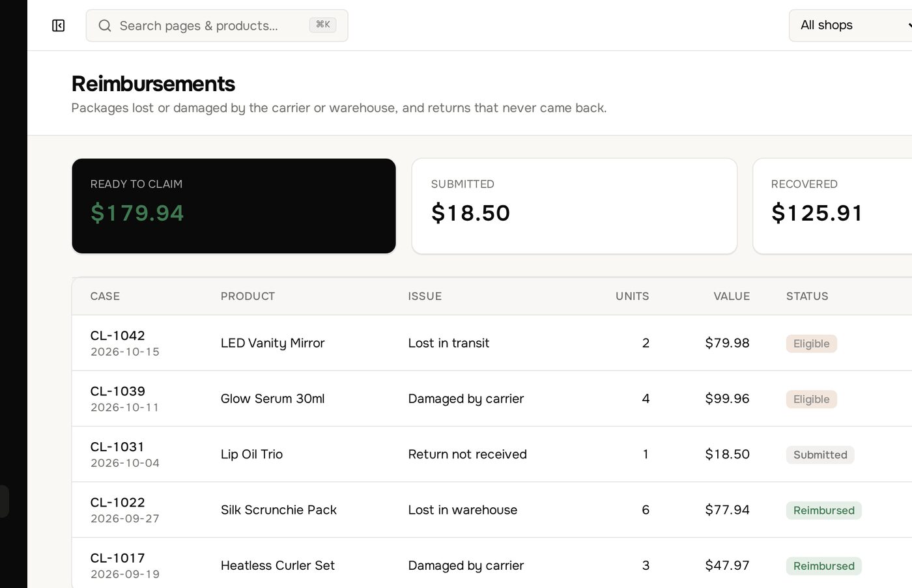The image size is (912, 588).
Task: Click the Eligible badge for CL-1042
Action: [x=811, y=344]
